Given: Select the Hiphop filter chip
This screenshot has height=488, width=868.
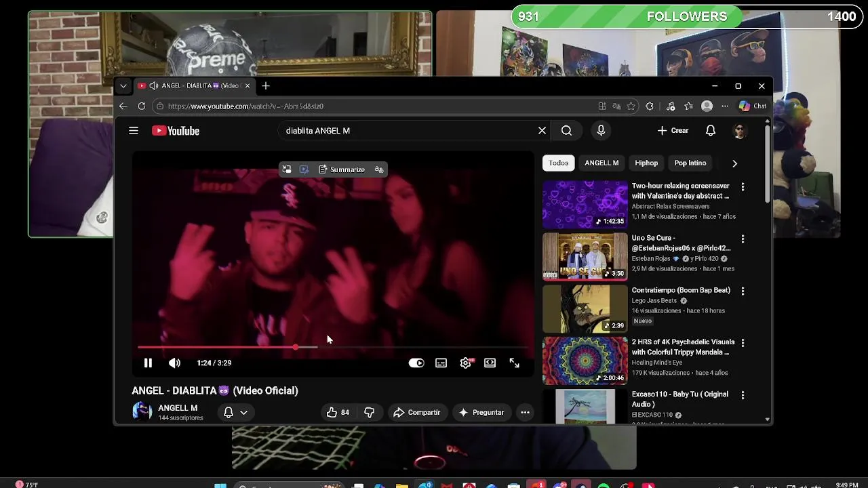Looking at the screenshot, I should [x=646, y=163].
